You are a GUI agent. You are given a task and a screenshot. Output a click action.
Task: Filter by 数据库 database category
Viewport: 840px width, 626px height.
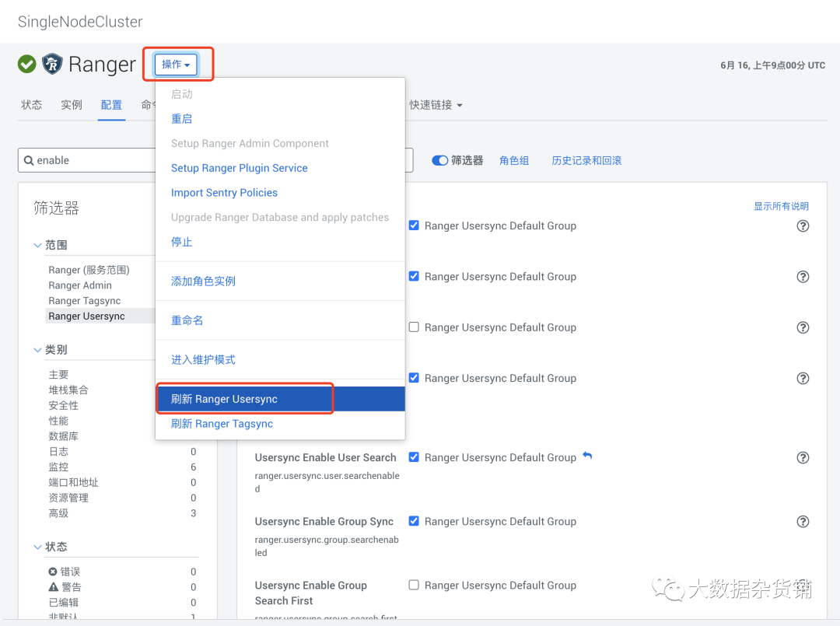pyautogui.click(x=63, y=436)
